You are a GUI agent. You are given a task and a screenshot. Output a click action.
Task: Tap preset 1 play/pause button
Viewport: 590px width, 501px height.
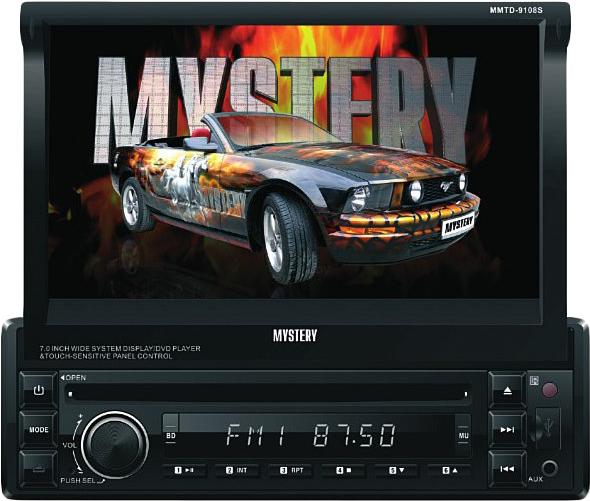tap(184, 470)
